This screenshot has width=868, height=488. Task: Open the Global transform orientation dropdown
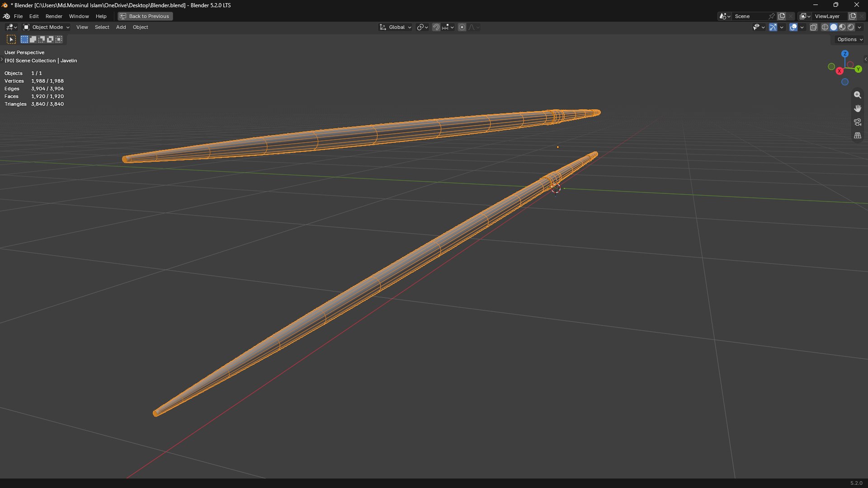point(396,27)
